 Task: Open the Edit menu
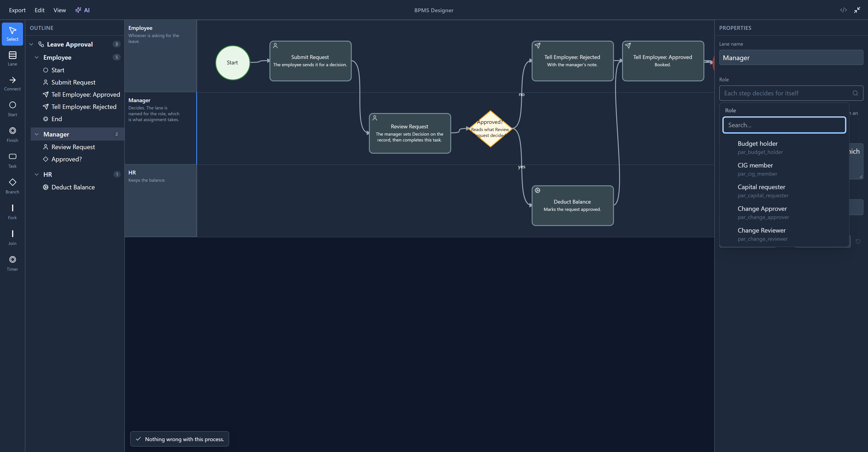pyautogui.click(x=39, y=10)
